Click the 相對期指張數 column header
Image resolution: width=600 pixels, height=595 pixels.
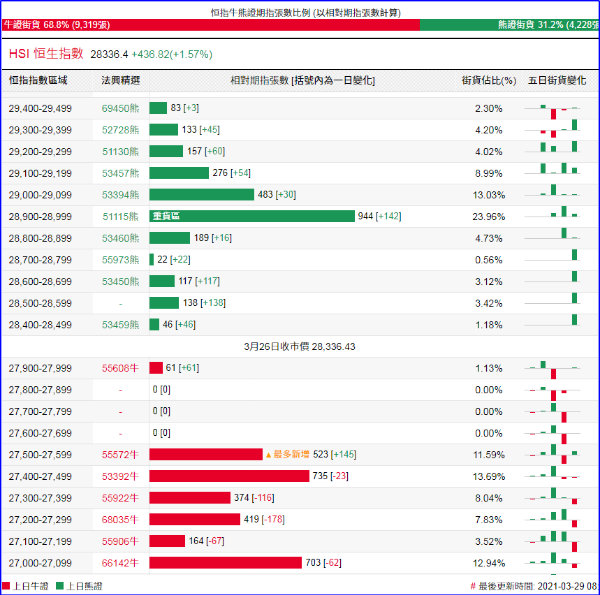pyautogui.click(x=302, y=81)
